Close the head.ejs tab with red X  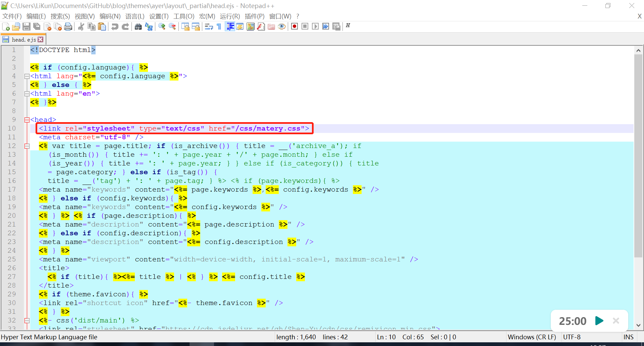click(x=41, y=40)
